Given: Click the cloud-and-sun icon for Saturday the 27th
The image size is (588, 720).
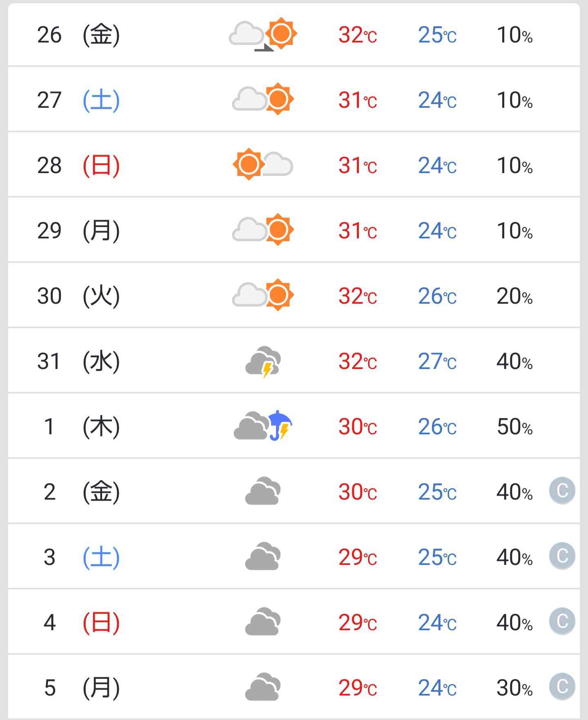Looking at the screenshot, I should point(263,99).
